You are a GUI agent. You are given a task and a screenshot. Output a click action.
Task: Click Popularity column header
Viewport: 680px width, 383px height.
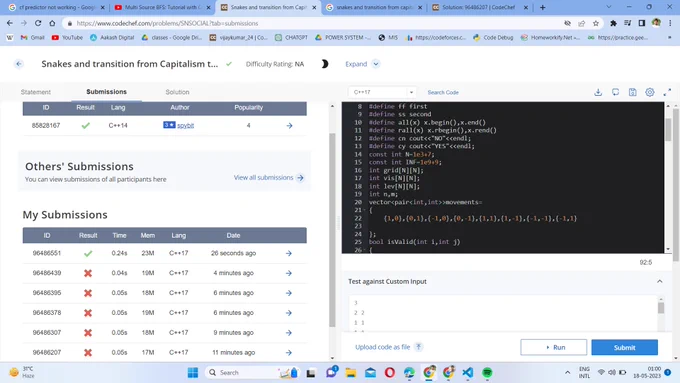[x=248, y=108]
